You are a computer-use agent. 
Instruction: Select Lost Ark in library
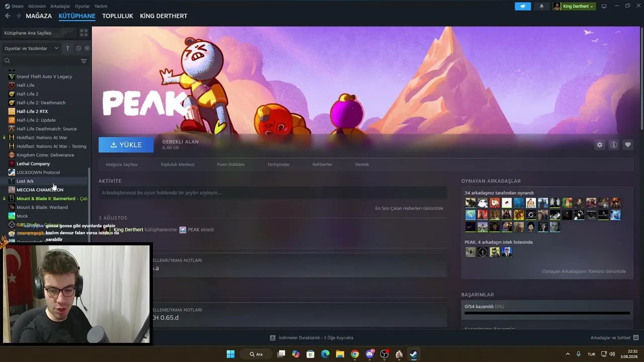25,181
